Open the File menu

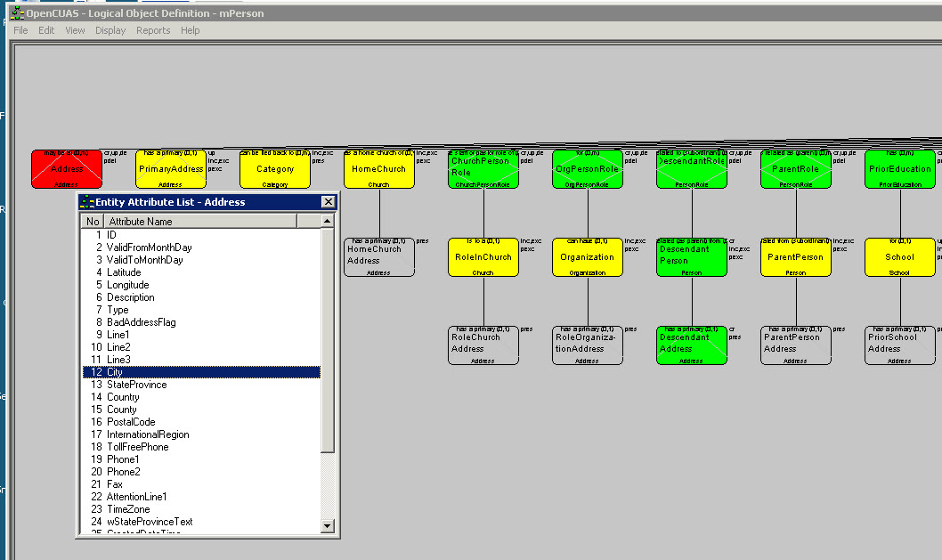point(20,30)
